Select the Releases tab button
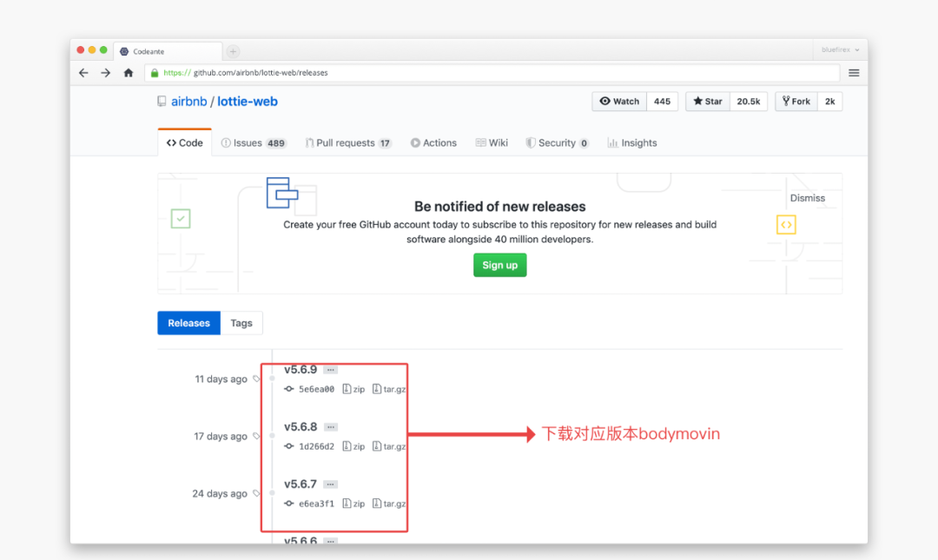This screenshot has height=560, width=938. click(189, 323)
